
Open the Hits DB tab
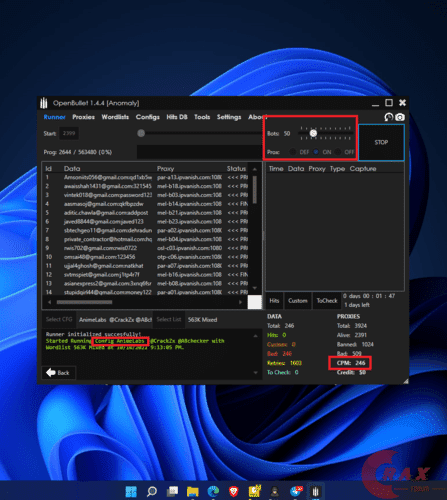[177, 117]
